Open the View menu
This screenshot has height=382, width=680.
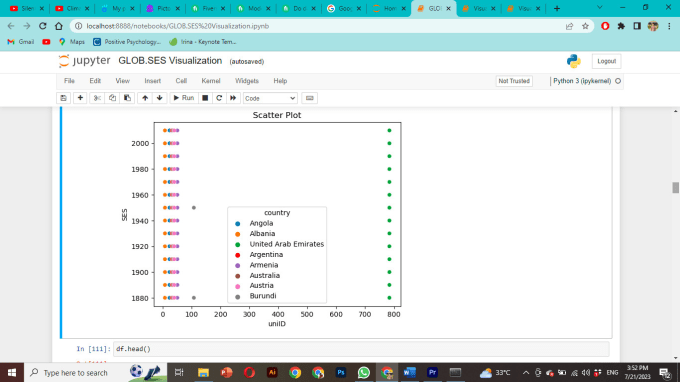coord(122,81)
